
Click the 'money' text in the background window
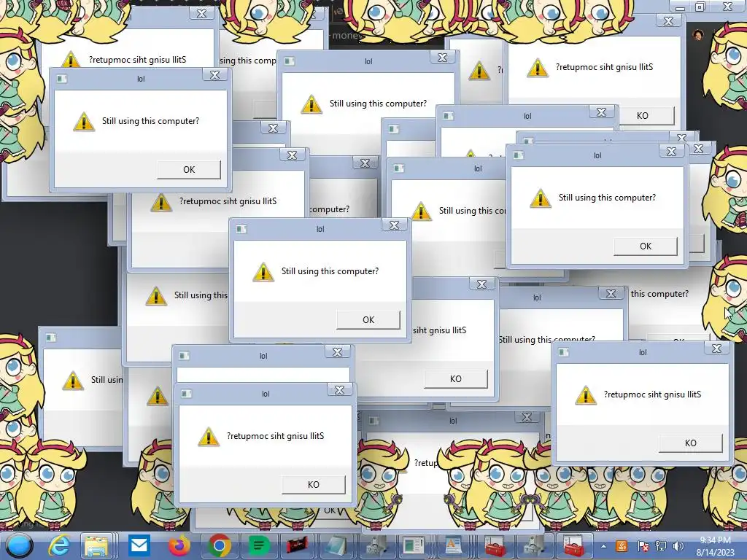(x=347, y=35)
